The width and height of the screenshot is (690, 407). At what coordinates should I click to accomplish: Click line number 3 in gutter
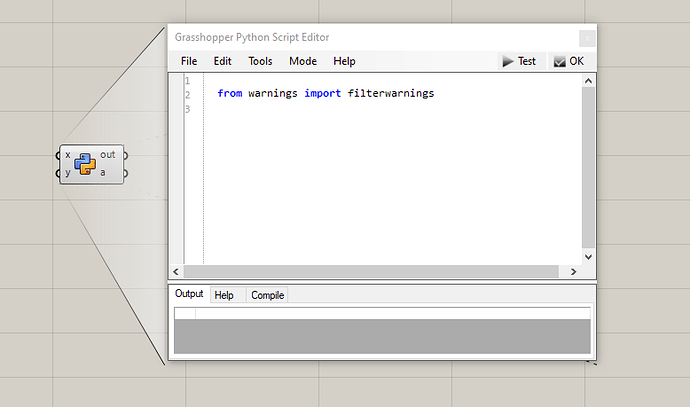187,109
